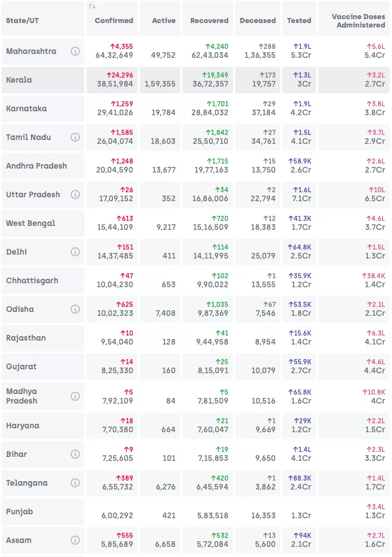Click the sort icon above Confirmed

92,6
